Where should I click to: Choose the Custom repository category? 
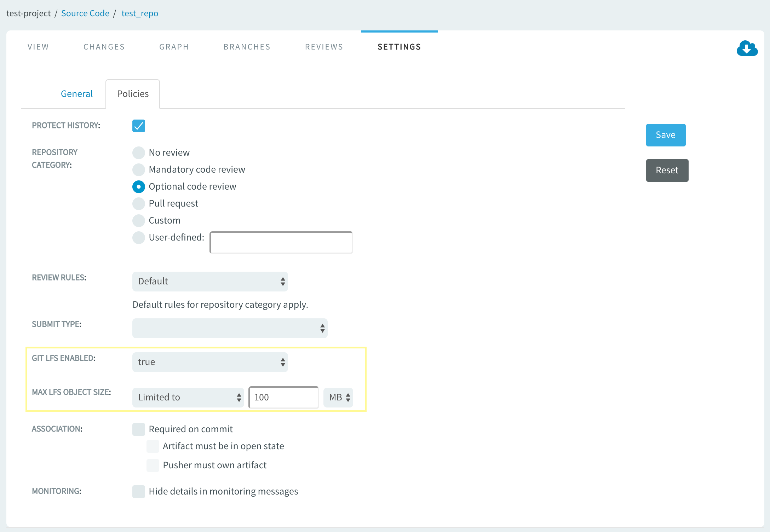[x=139, y=221]
